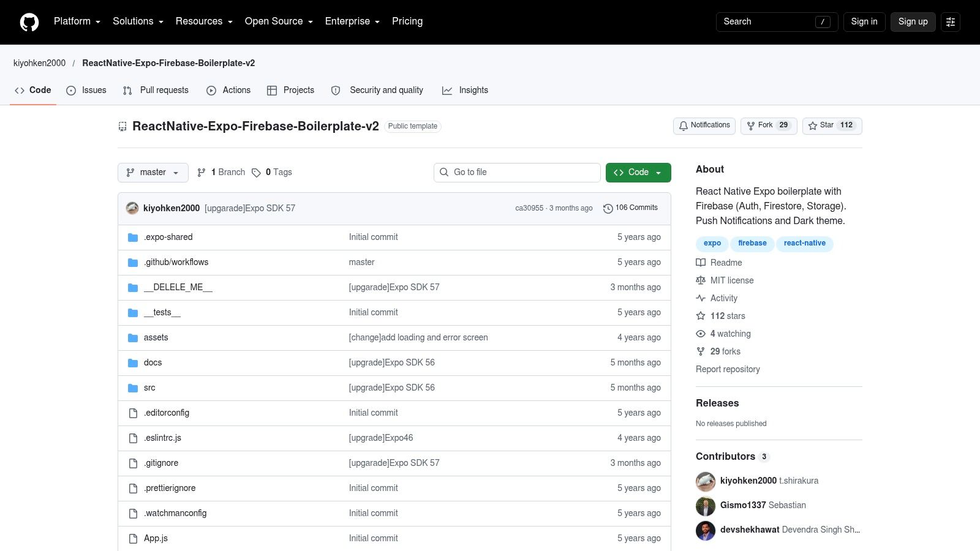This screenshot has width=980, height=551.
Task: Click the Go to file field
Action: tap(517, 173)
